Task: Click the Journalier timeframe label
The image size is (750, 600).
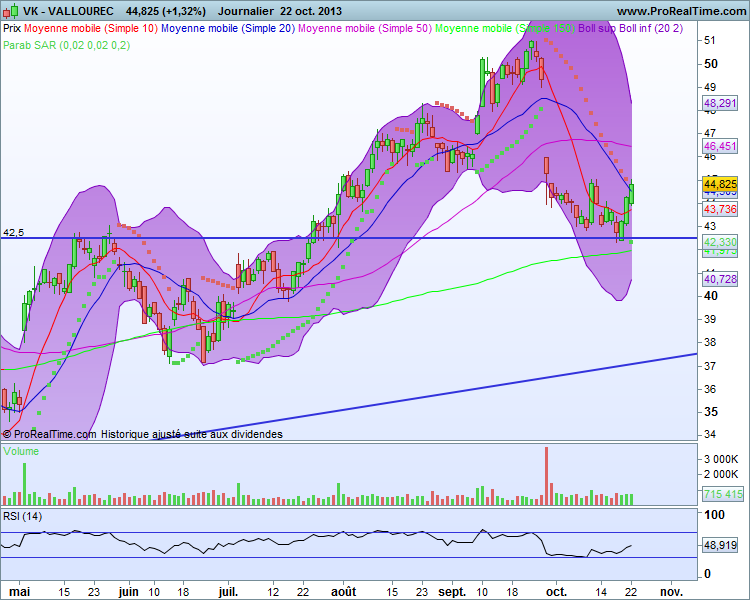Action: (246, 11)
